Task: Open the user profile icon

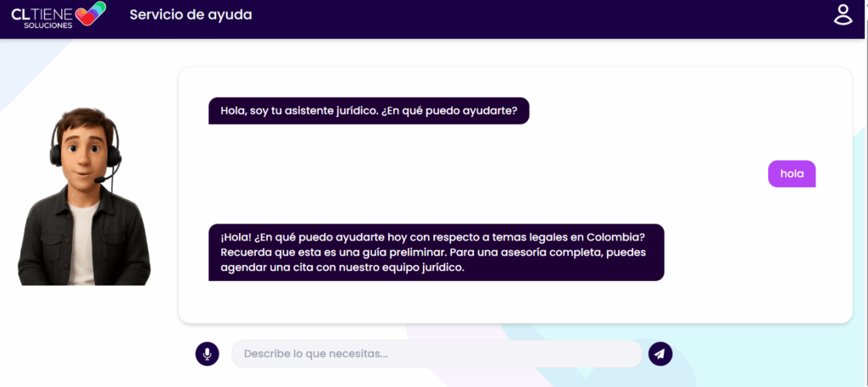Action: 842,14
